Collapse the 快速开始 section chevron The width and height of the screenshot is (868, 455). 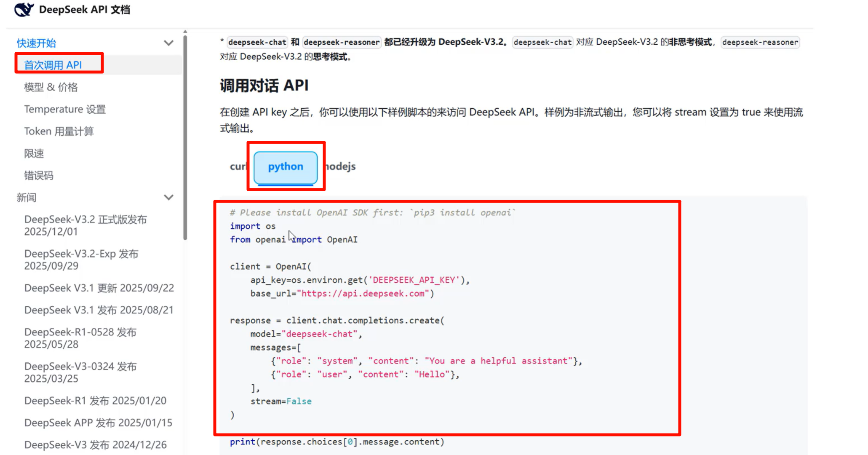click(x=168, y=43)
